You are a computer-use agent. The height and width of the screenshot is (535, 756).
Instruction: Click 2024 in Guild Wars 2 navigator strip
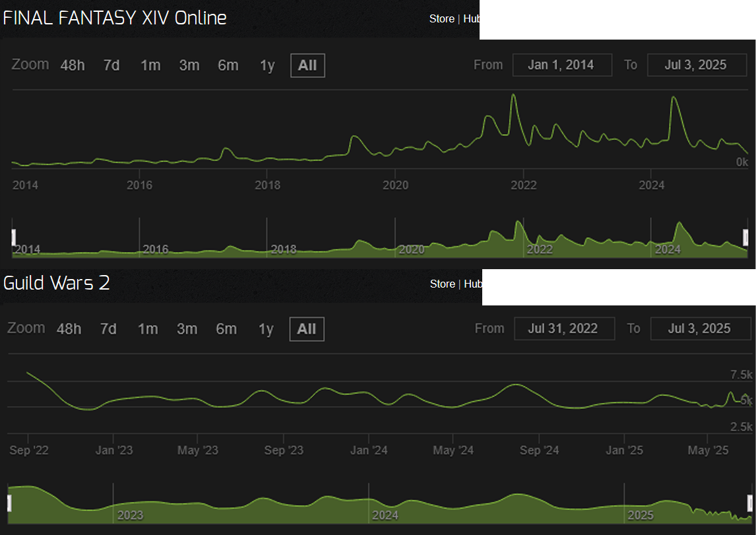point(385,515)
